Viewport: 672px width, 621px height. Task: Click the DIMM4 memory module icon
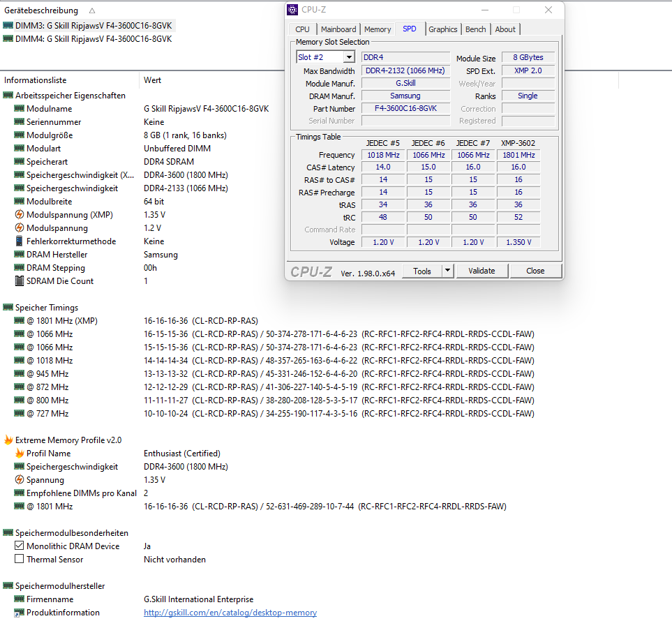point(8,38)
